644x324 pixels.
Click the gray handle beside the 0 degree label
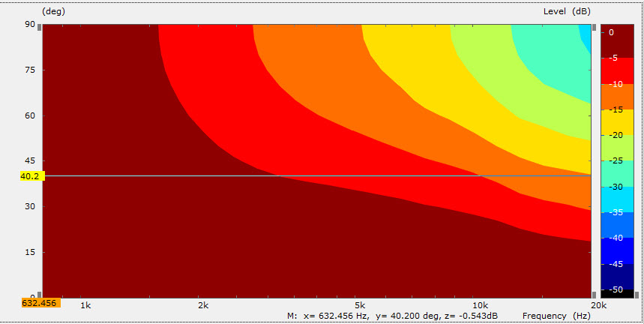[x=40, y=295]
